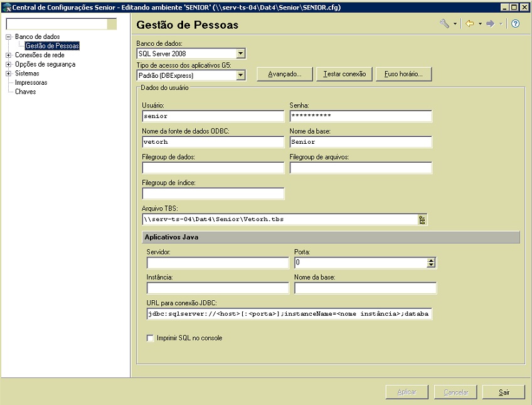Select Chaves in the tree

point(26,92)
